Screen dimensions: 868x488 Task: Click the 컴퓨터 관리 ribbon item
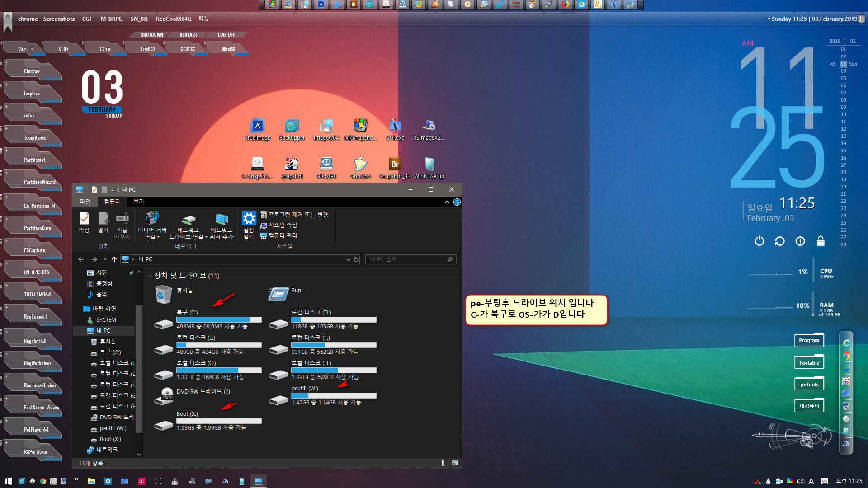tap(278, 235)
